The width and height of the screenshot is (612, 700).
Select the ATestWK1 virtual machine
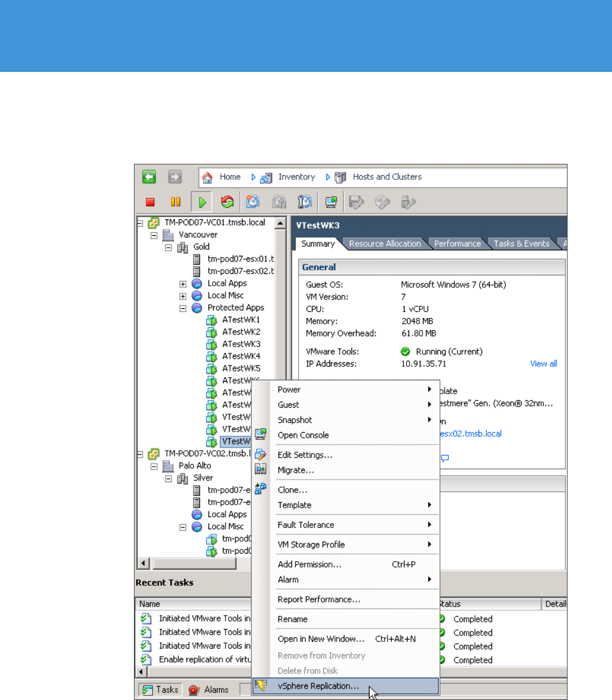[240, 320]
